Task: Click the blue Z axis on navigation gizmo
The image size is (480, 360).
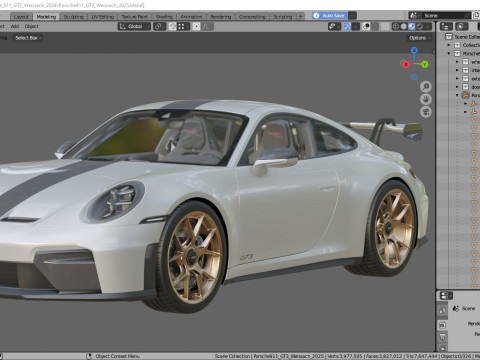Action: coord(414,50)
